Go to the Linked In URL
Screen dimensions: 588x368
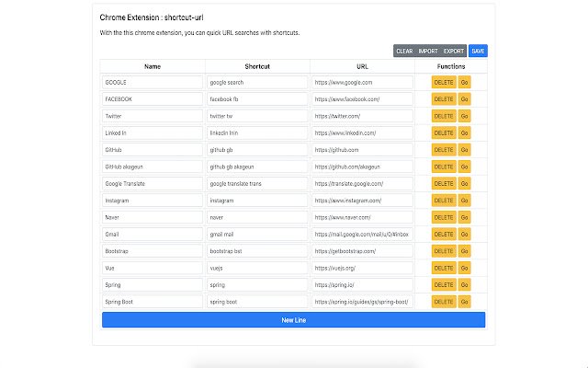pos(464,132)
